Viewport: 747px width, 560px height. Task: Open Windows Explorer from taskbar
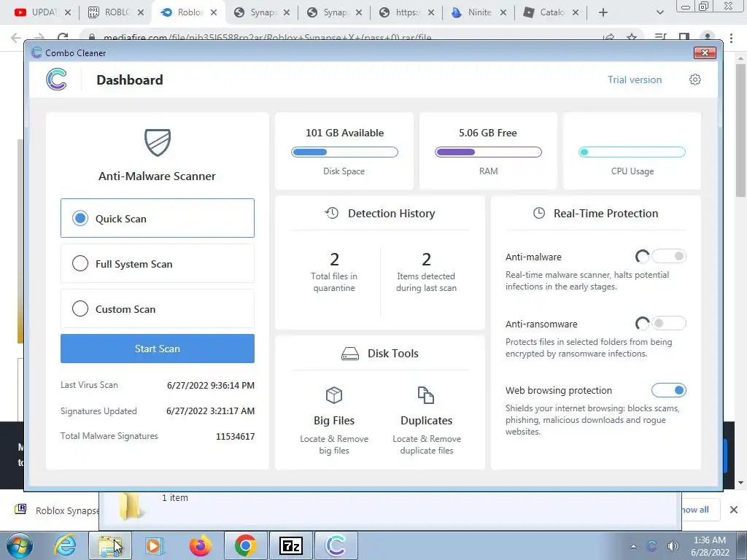(x=109, y=545)
